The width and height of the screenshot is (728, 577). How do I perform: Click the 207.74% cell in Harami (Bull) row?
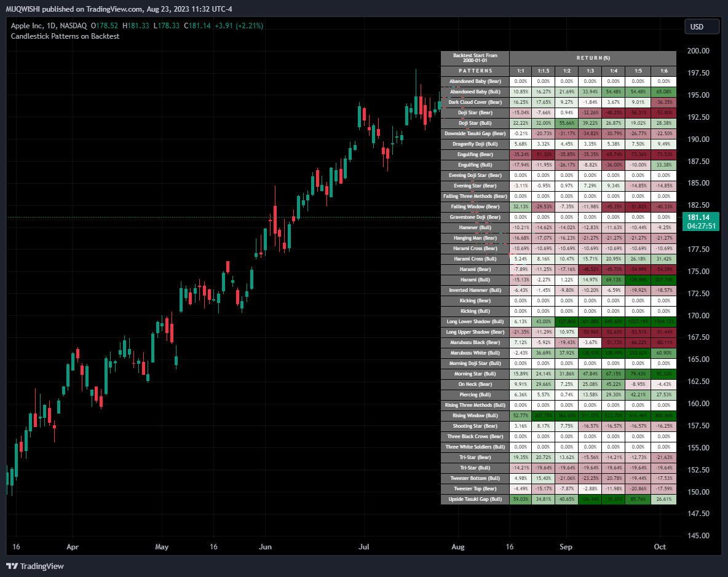point(664,280)
